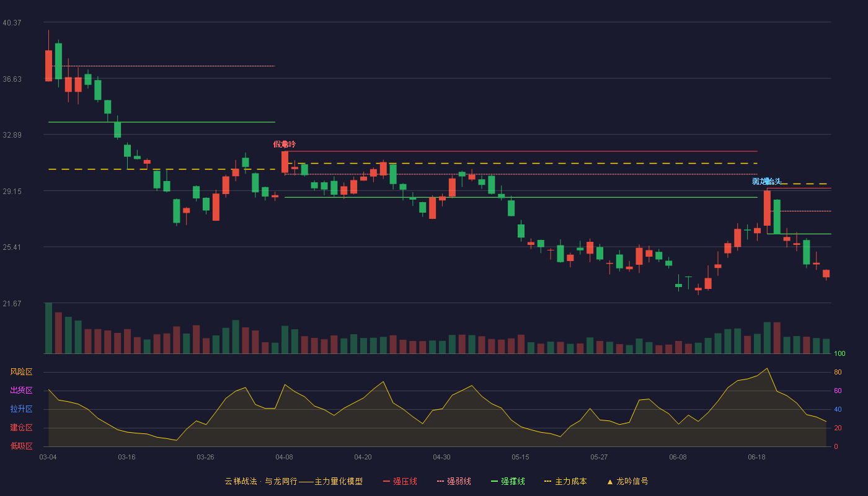Click the tall red candlestick under 弱龙抬头

pos(767,208)
